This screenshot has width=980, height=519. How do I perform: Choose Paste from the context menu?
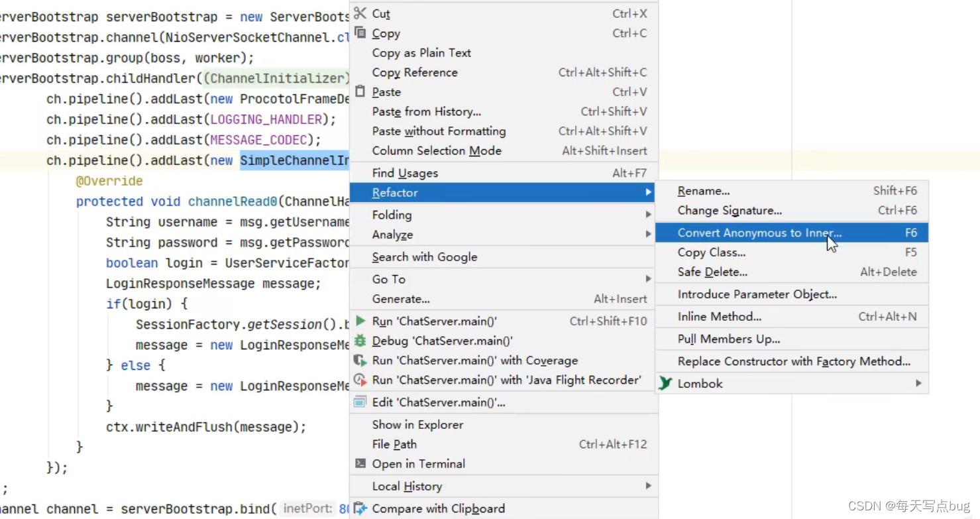click(x=504, y=92)
